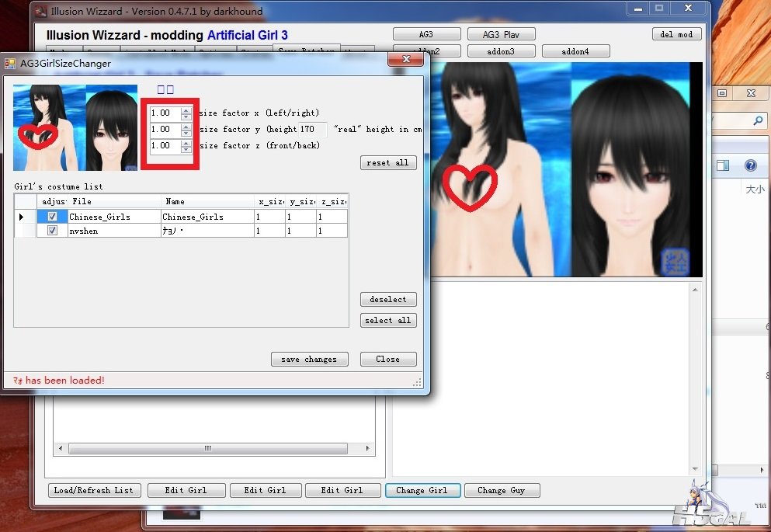The width and height of the screenshot is (771, 532).
Task: Click the Chinese_Girls file cell
Action: pos(114,217)
